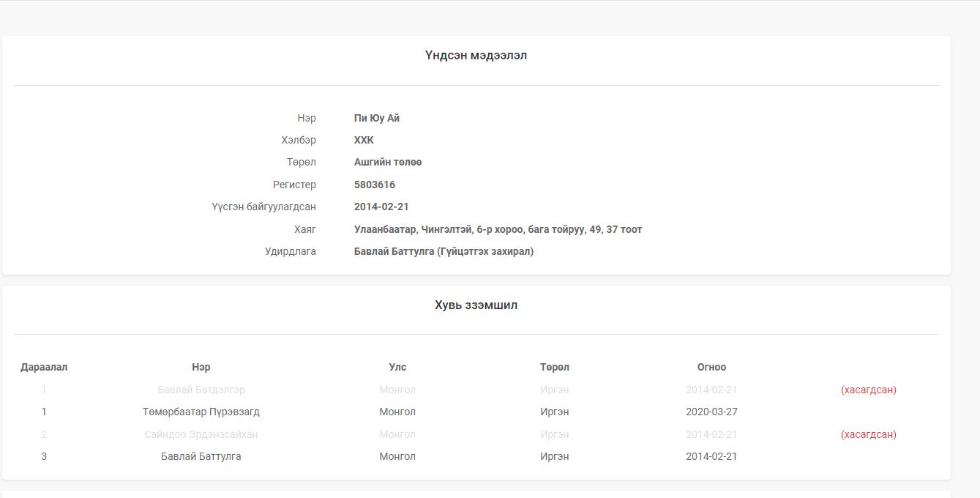
Task: Click "Бавлай Баттулга" in the shareholders table
Action: (x=201, y=456)
